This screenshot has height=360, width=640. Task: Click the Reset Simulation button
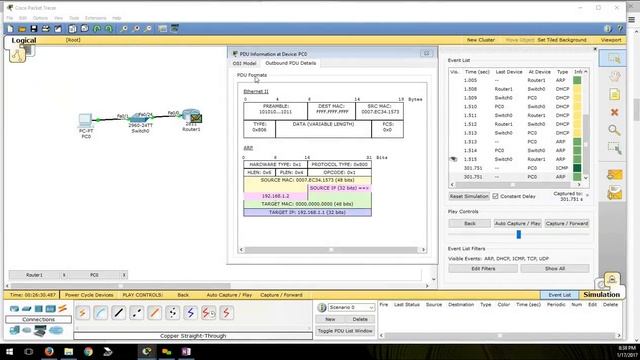469,196
